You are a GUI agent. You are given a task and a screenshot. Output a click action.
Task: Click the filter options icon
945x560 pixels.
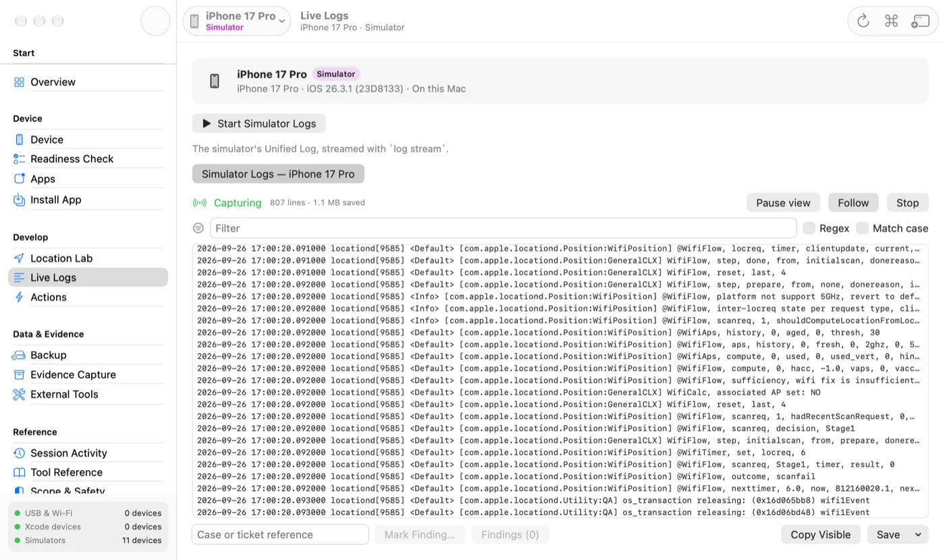click(198, 228)
